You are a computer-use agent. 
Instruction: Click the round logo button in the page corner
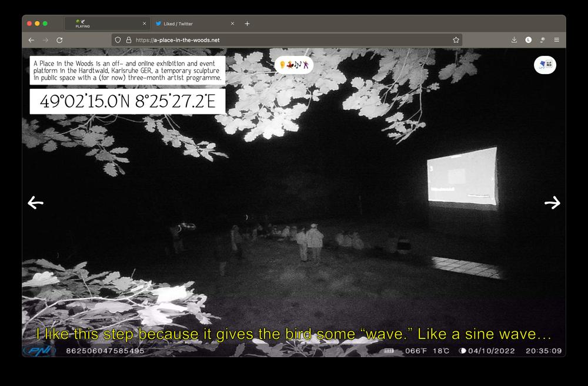[545, 65]
